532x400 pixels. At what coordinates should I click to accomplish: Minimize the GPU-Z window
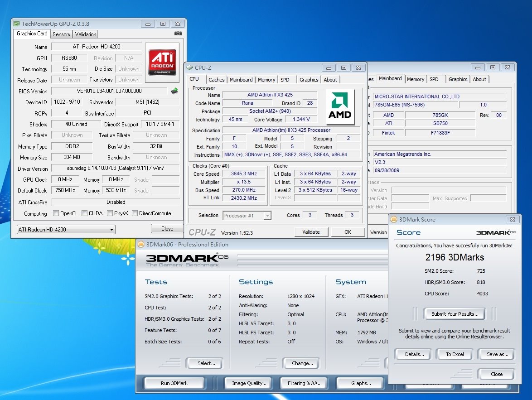[x=148, y=24]
